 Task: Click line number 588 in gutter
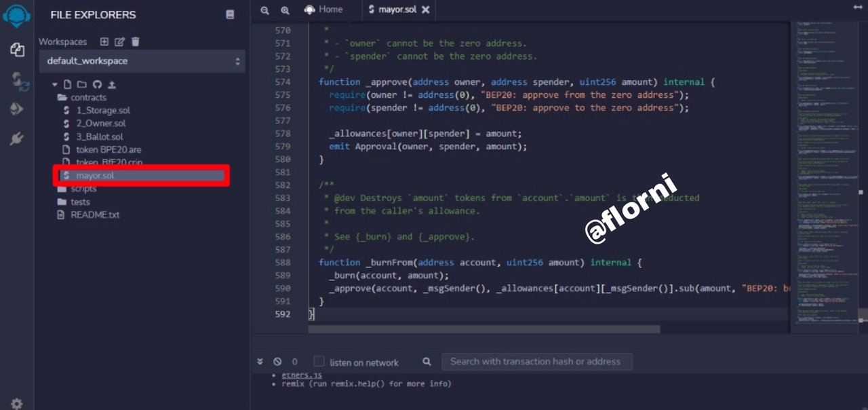(x=283, y=263)
